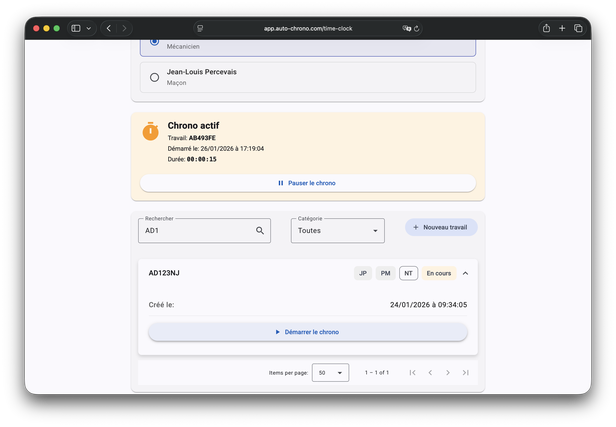The height and width of the screenshot is (427, 616).
Task: Click the Safari share icon
Action: 546,28
